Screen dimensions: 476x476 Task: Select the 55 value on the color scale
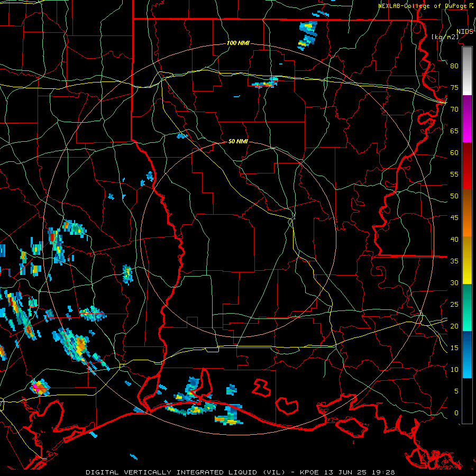point(454,174)
